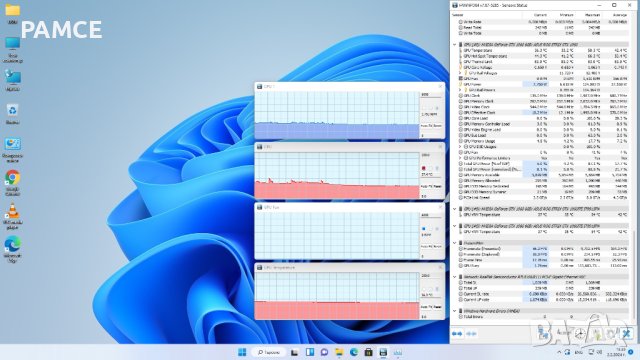The image size is (640, 360).
Task: Open the Chat icon on the taskbar
Action: pos(324,352)
